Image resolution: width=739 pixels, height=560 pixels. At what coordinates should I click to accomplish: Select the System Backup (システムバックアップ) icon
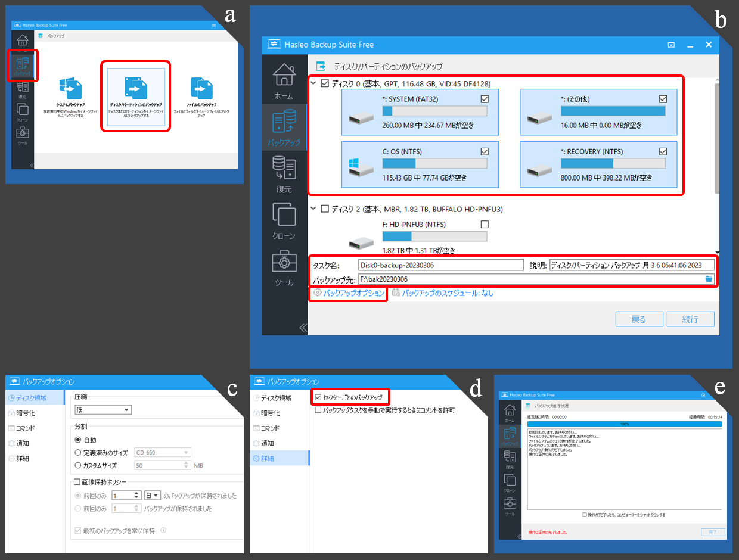(x=71, y=88)
